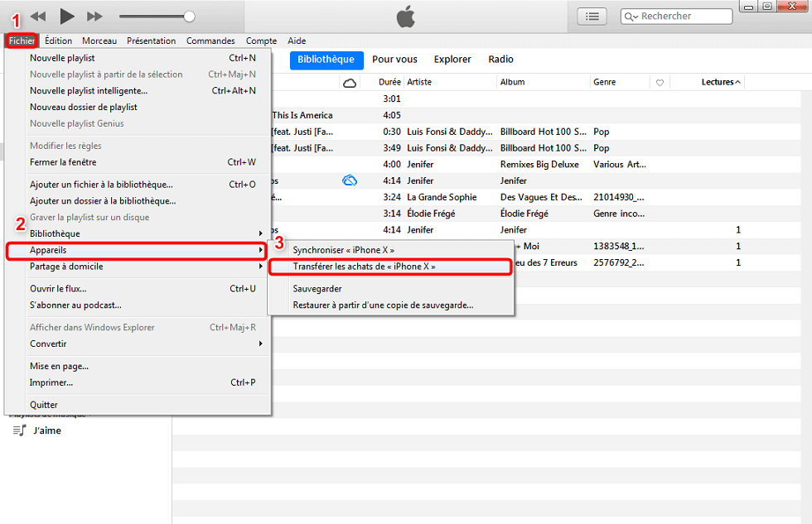Click the cloud download icon for Jenifer song

350,180
